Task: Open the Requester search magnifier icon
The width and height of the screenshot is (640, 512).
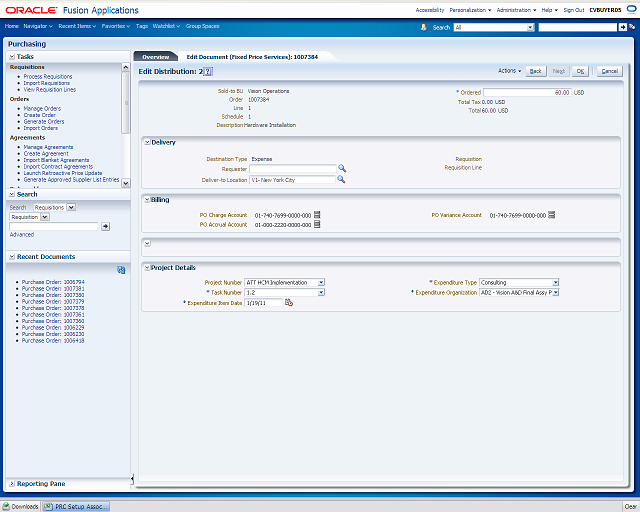Action: (x=342, y=169)
